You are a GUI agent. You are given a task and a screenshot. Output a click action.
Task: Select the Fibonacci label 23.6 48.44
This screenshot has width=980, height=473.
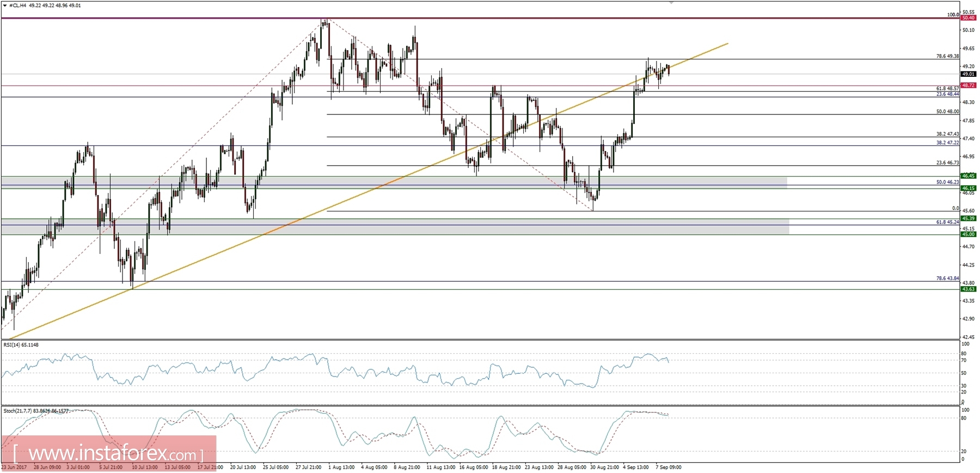947,94
